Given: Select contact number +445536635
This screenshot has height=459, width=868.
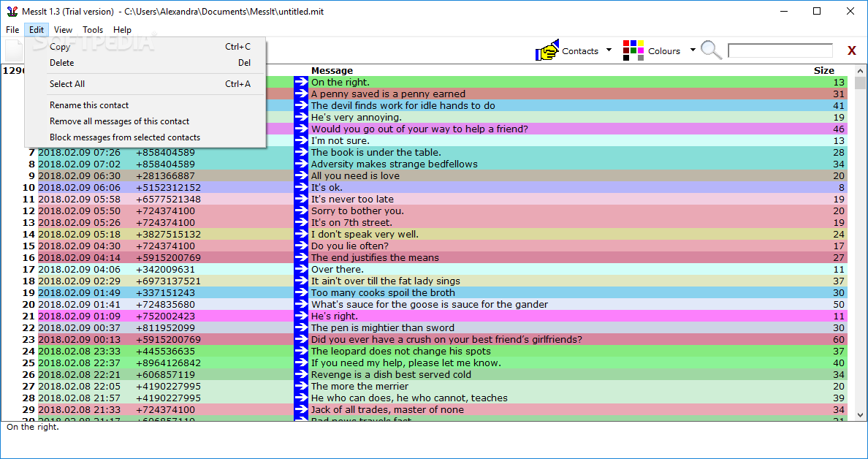Looking at the screenshot, I should coord(165,351).
